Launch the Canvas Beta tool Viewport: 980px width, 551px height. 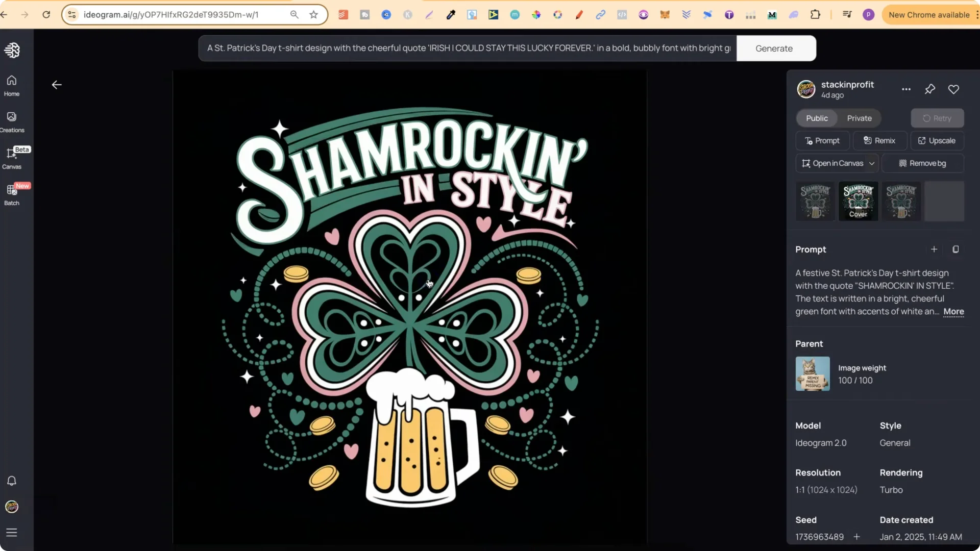[12, 157]
